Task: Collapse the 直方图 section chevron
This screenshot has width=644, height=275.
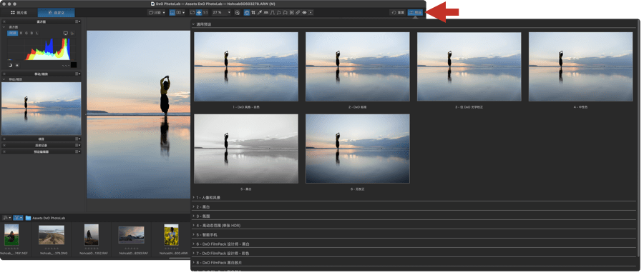Action: (4, 27)
